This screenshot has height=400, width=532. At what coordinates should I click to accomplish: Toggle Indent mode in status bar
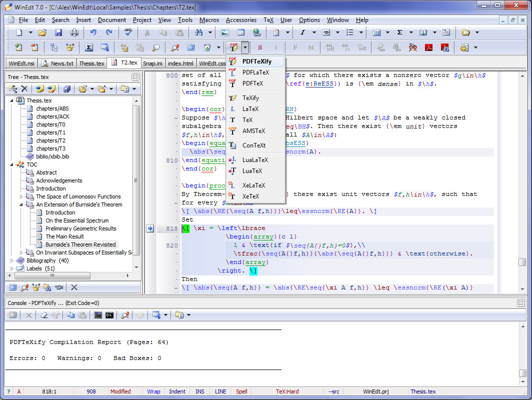coord(177,391)
